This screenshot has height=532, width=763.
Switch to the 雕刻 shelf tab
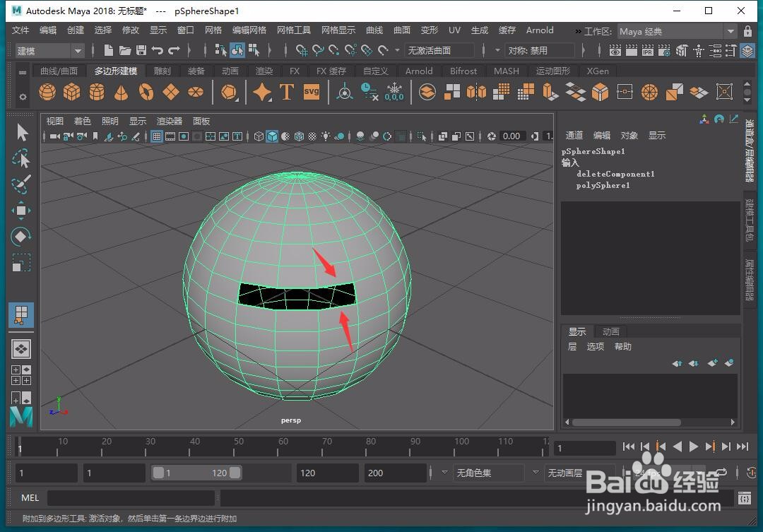tap(162, 71)
